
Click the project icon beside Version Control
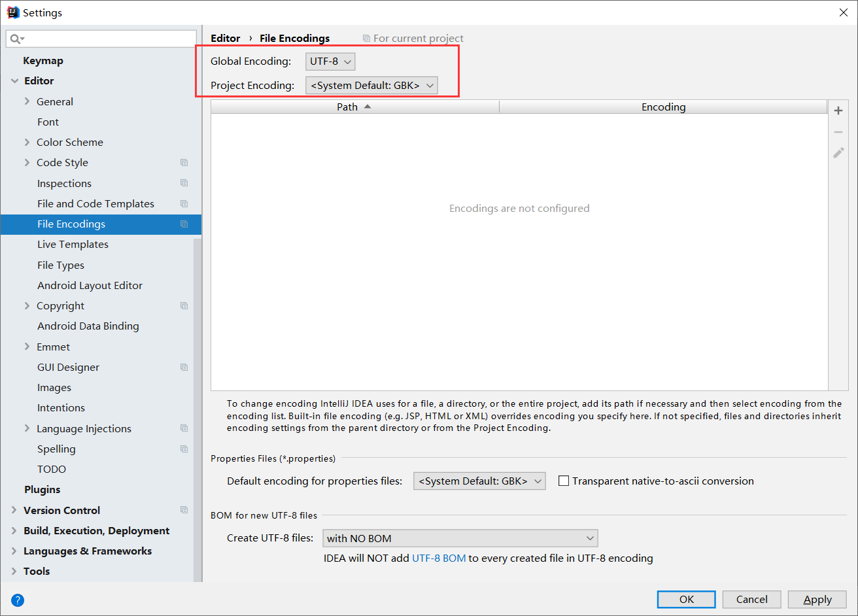click(x=184, y=510)
